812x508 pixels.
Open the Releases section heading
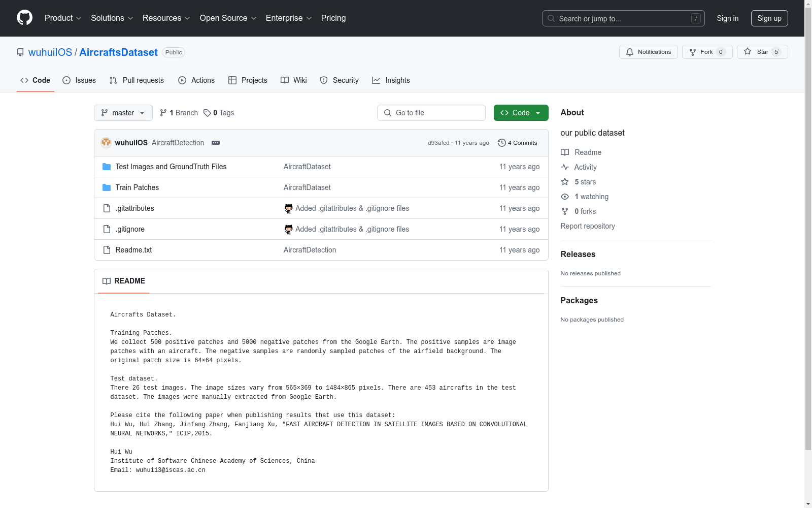click(578, 254)
